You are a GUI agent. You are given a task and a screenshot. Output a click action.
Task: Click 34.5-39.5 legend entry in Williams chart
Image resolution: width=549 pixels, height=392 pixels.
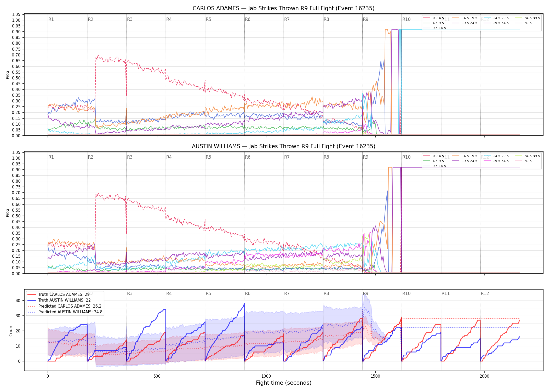click(528, 156)
